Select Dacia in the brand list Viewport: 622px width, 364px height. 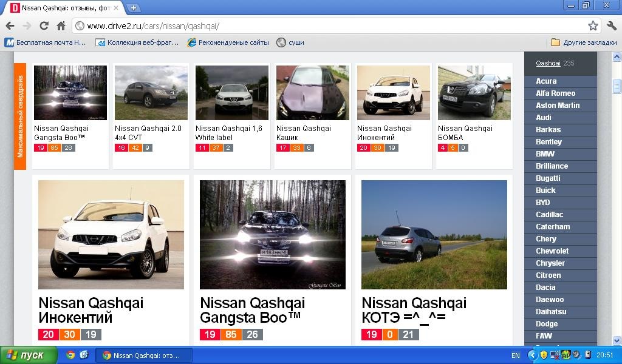tap(561, 288)
